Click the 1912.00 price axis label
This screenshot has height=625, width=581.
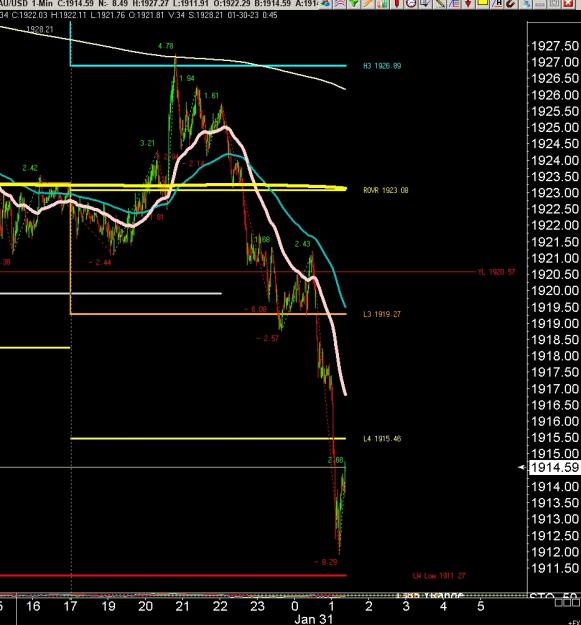pyautogui.click(x=555, y=552)
